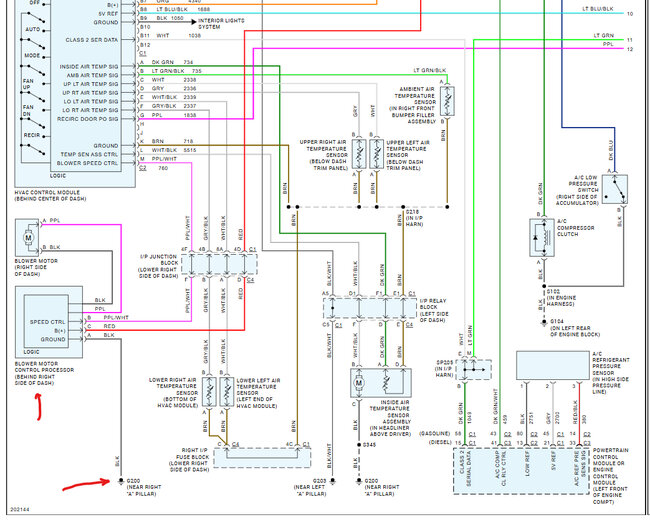
Task: Click the 'BLOWER SPEED CTRL' pin label
Action: tap(87, 163)
